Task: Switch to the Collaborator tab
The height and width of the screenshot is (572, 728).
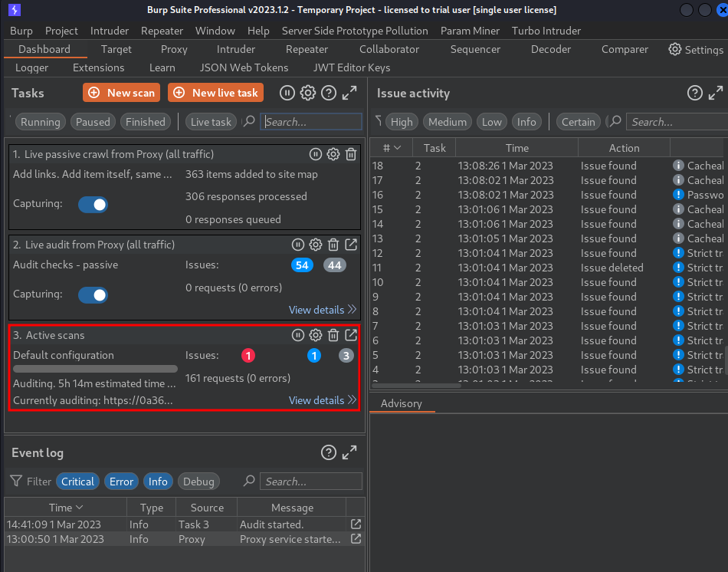Action: (389, 49)
